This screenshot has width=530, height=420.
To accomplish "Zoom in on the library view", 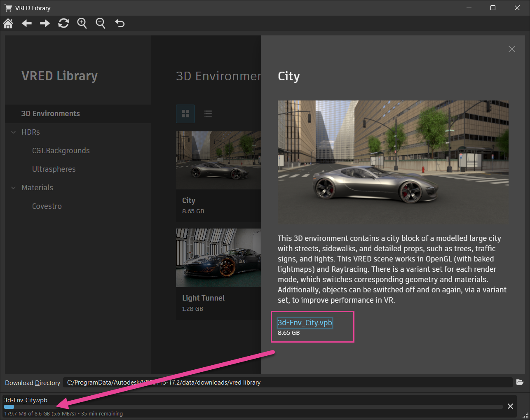I will (82, 23).
